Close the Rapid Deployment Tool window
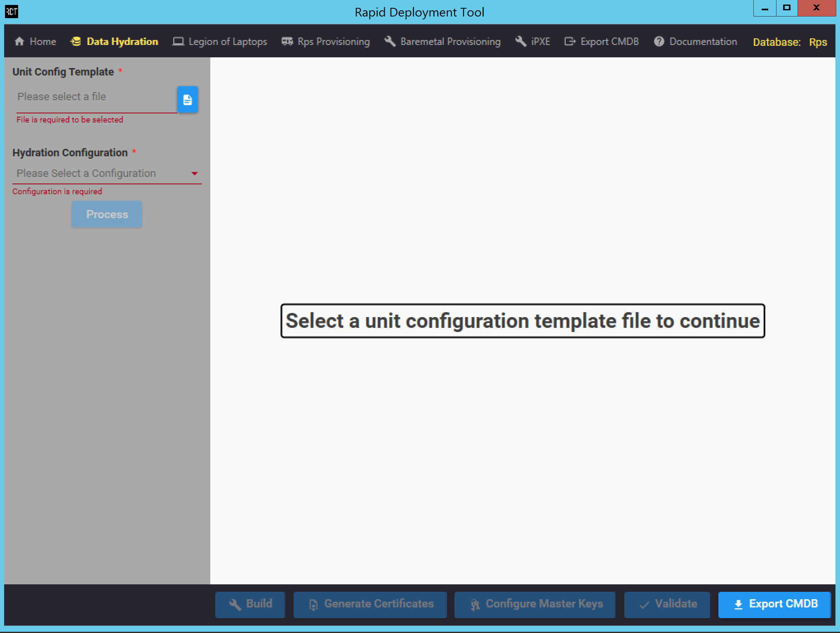840x633 pixels. [x=816, y=8]
